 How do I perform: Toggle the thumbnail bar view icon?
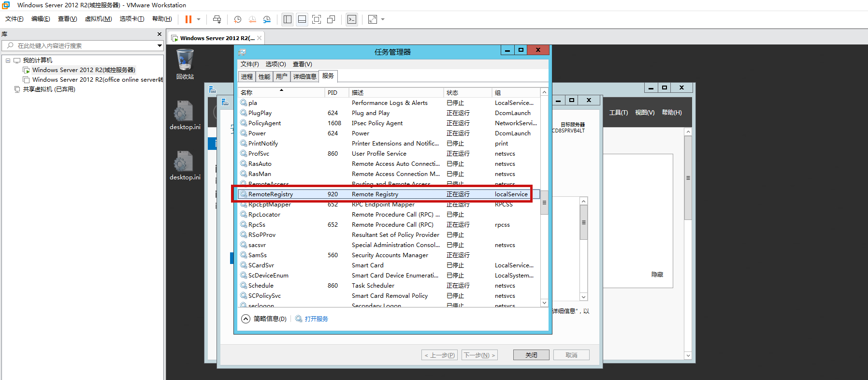coord(302,19)
